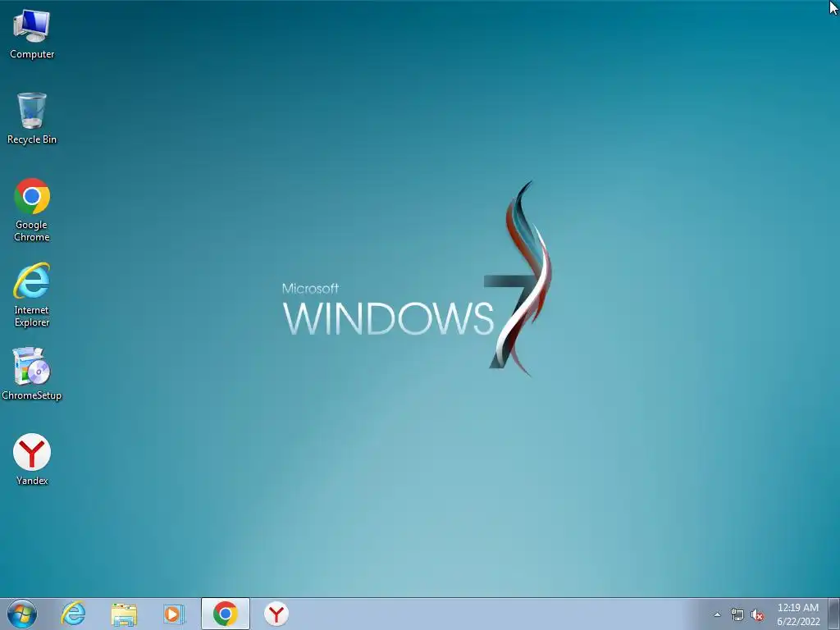Open Yandex browser from the taskbar
Viewport: 840px width, 630px height.
[276, 614]
